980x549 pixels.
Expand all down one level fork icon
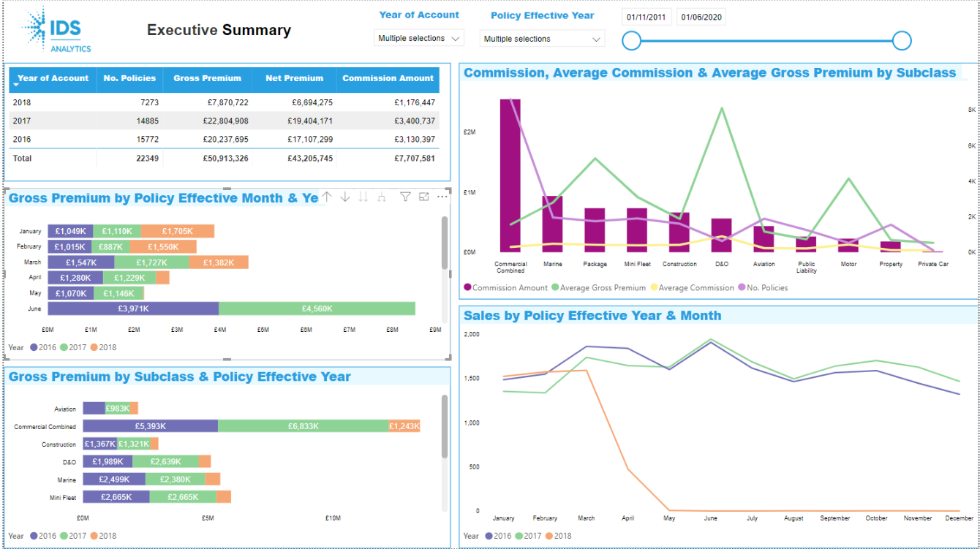click(381, 197)
